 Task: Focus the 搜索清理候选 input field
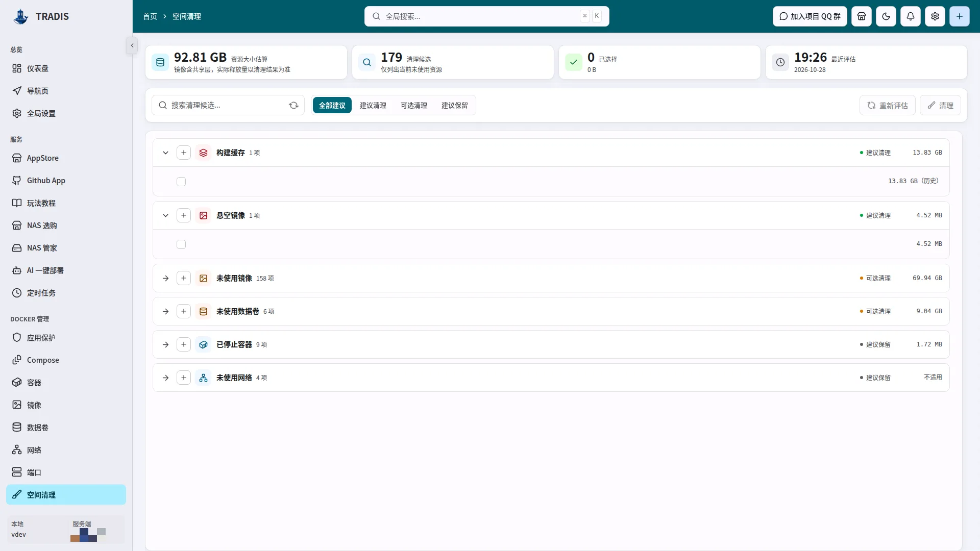tap(228, 105)
